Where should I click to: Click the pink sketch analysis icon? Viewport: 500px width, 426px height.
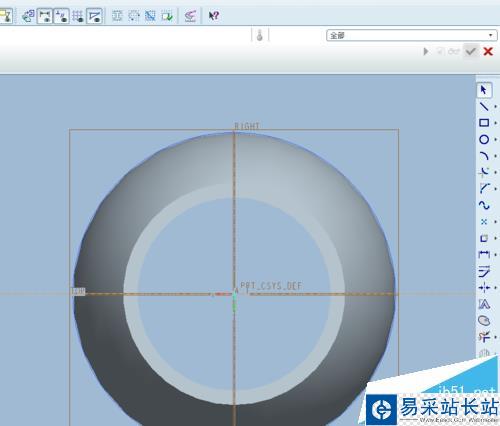(x=190, y=16)
